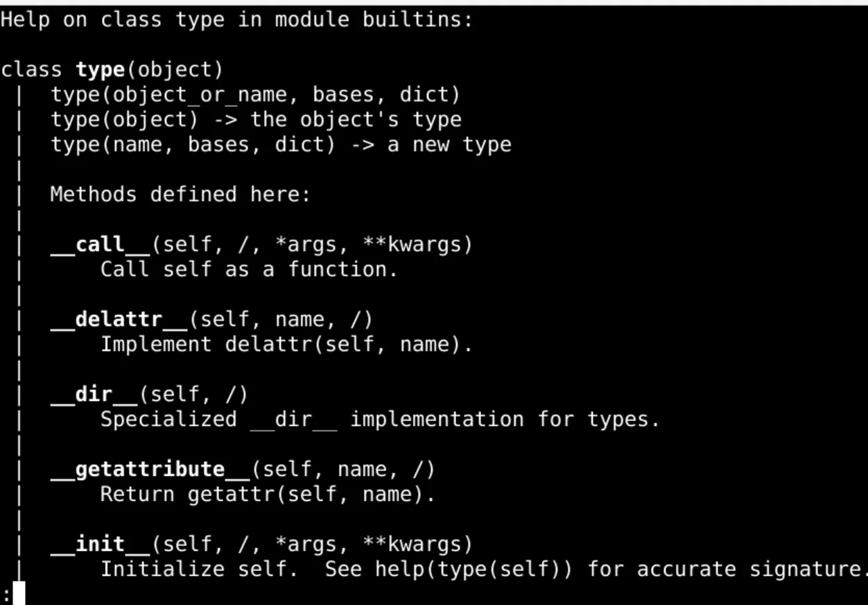
Task: Click the "(self, name, /)" arguments after __getattribute__
Action: click(342, 469)
